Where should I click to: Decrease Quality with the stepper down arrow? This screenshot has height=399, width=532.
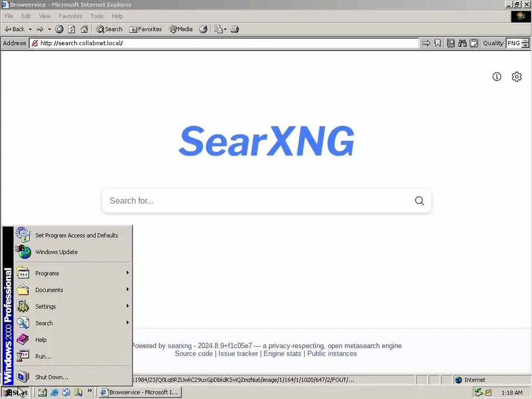[x=526, y=46]
